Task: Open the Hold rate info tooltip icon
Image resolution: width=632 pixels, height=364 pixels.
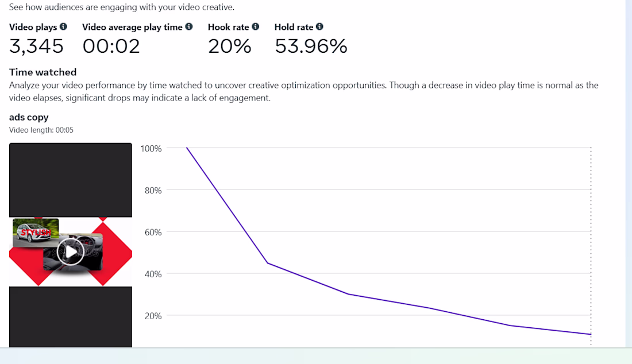Action: click(319, 26)
